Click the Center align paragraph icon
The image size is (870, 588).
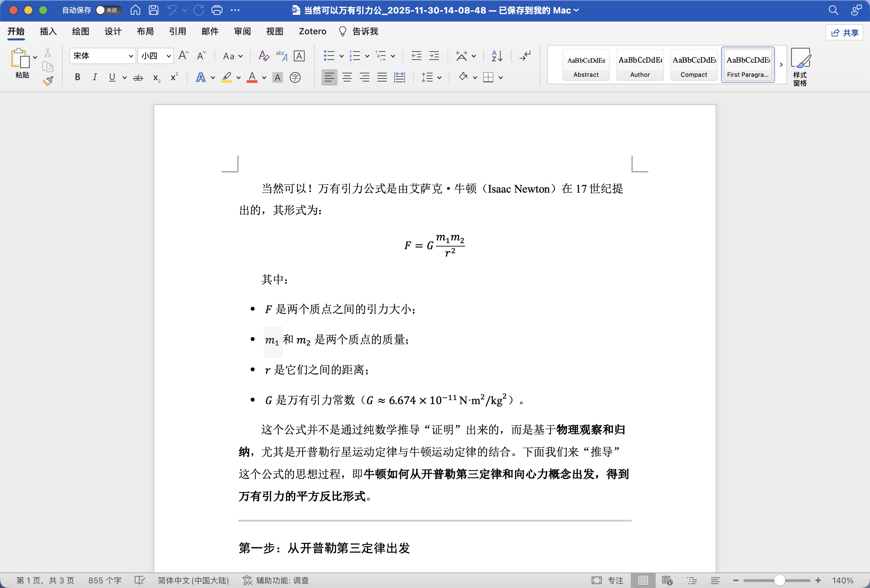347,78
